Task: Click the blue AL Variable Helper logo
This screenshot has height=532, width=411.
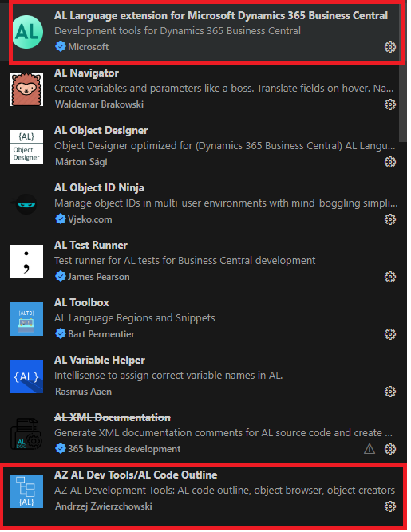Action: point(26,376)
